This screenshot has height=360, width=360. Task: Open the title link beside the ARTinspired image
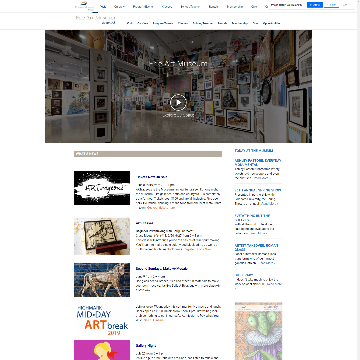(152, 177)
